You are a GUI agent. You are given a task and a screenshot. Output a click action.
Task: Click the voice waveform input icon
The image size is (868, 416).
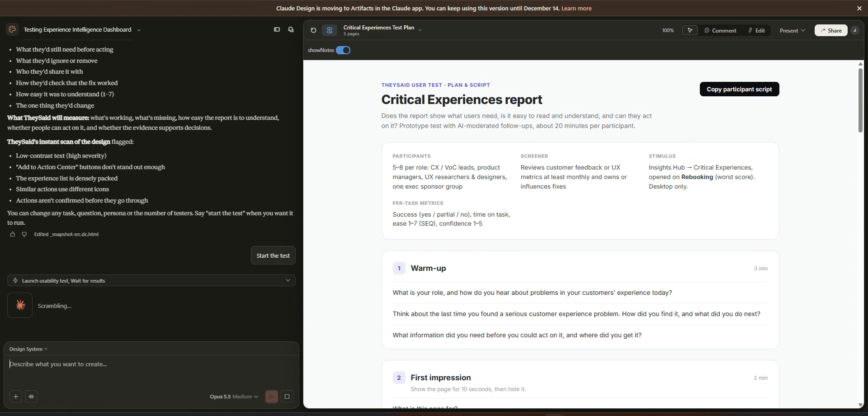(31, 397)
